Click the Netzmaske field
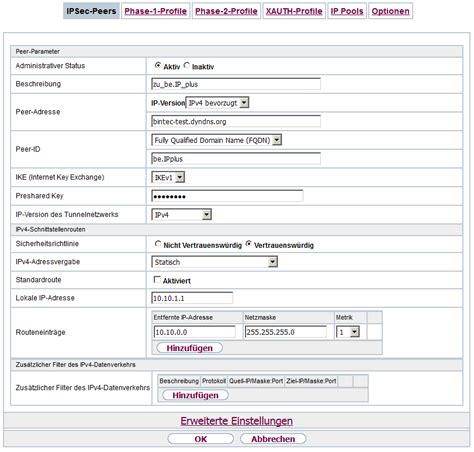Image resolution: width=474 pixels, height=452 pixels. click(286, 332)
